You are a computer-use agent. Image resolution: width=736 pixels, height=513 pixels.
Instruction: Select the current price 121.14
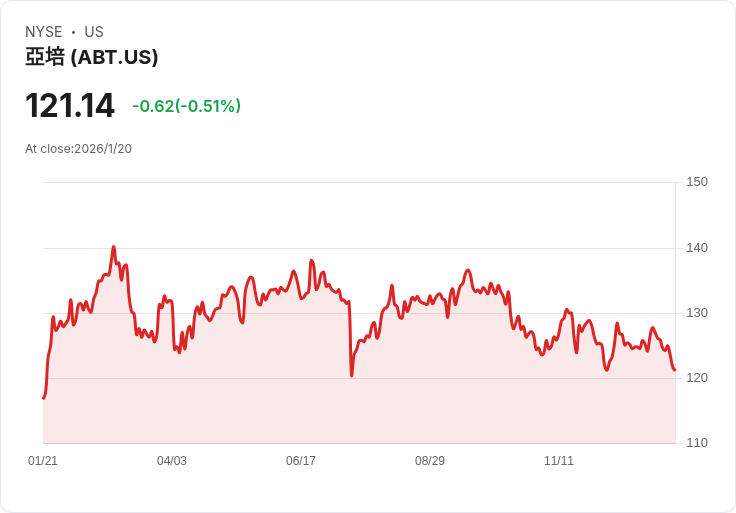70,106
